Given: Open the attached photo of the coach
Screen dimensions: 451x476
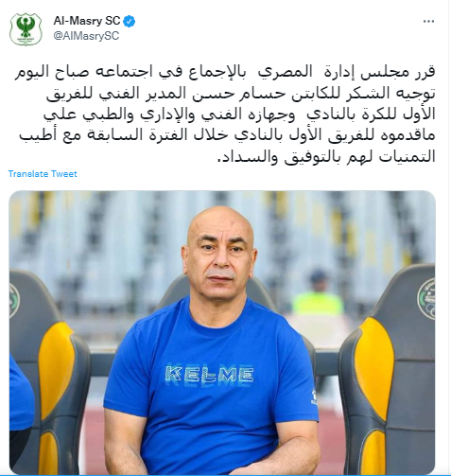Looking at the screenshot, I should [222, 332].
